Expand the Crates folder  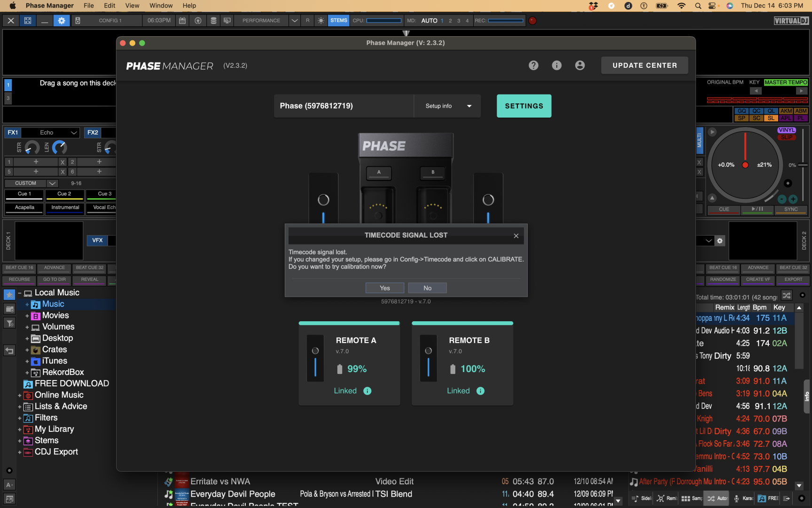(x=27, y=350)
